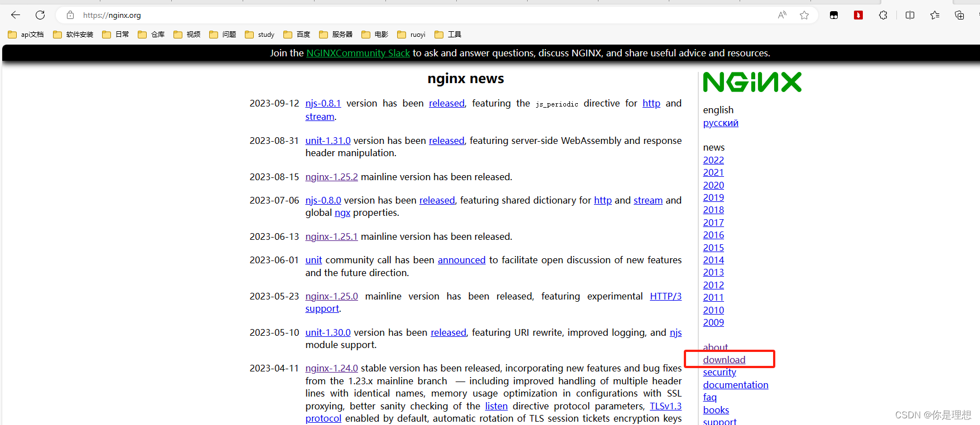This screenshot has height=425, width=980.
Task: Open the HTTP/3 link
Action: tap(666, 296)
